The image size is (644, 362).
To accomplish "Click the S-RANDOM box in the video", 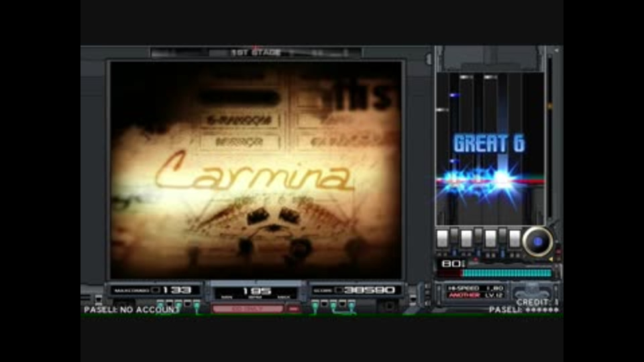I will [x=239, y=120].
